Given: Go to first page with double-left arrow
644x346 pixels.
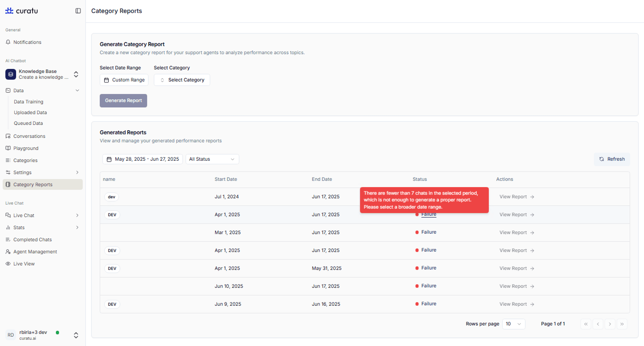Looking at the screenshot, I should click(586, 324).
